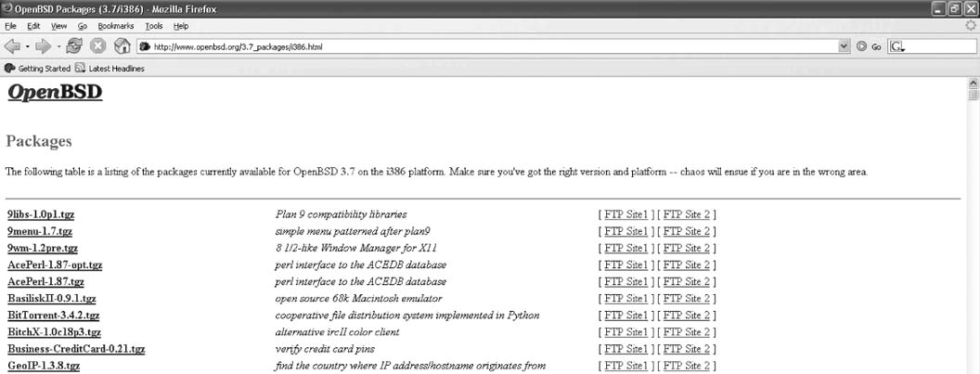Image resolution: width=980 pixels, height=374 pixels.
Task: Open the Bookmarks menu
Action: (x=116, y=26)
